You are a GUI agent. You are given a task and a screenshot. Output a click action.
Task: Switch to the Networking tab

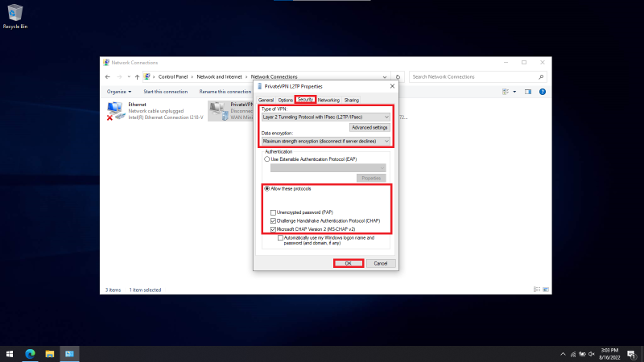tap(328, 100)
